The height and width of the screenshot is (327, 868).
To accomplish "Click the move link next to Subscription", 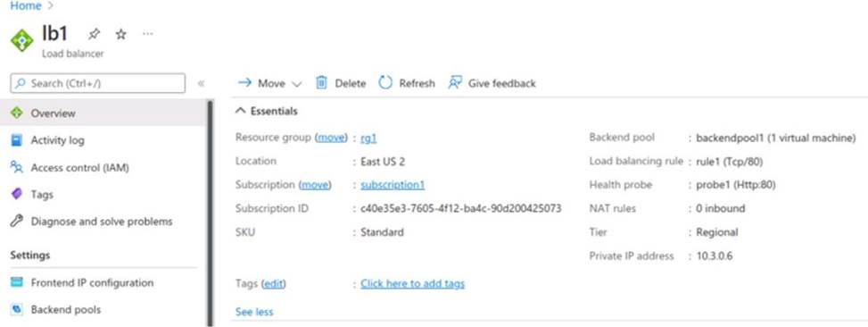I will pos(315,185).
